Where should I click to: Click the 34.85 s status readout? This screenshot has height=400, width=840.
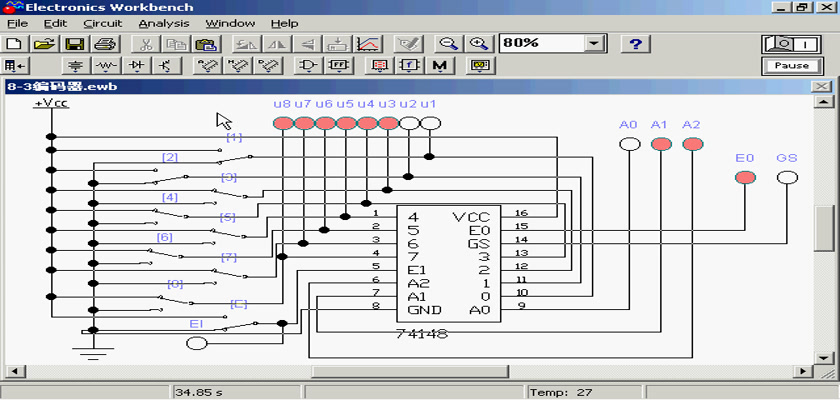point(198,393)
